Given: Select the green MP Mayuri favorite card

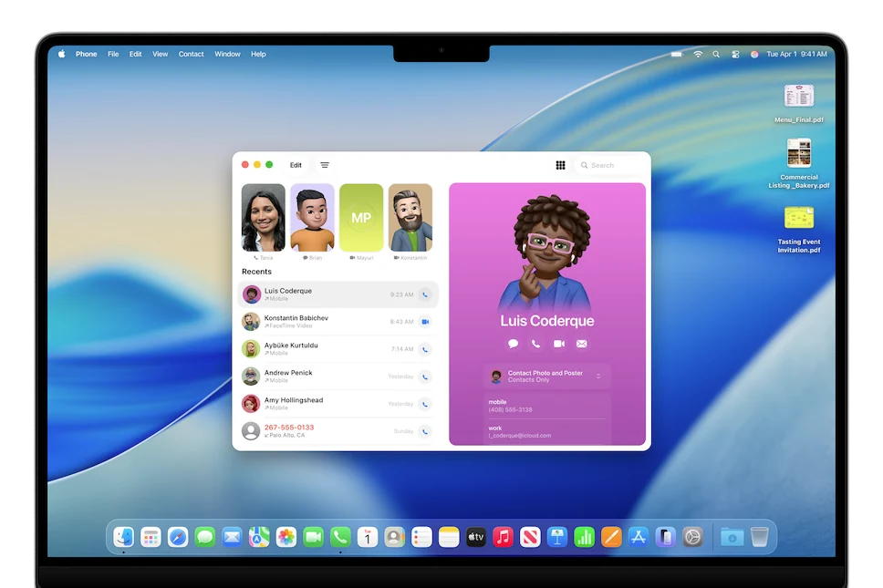Looking at the screenshot, I should pyautogui.click(x=361, y=217).
